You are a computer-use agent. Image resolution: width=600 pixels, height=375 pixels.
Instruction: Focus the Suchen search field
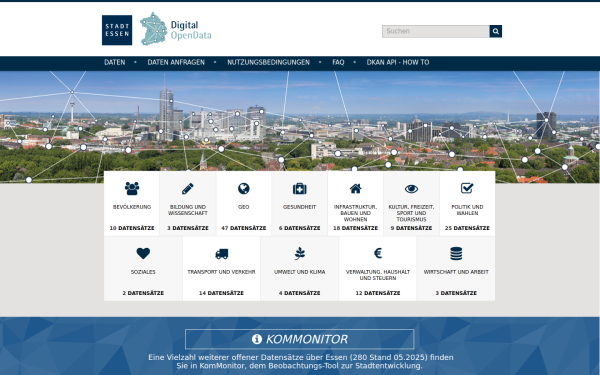coord(435,31)
